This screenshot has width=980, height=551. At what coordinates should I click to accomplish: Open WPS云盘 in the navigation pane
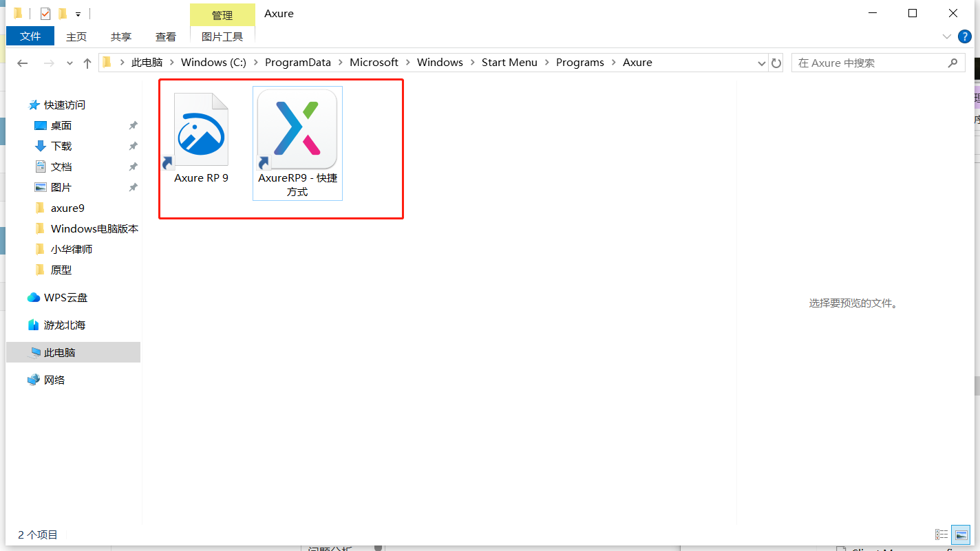pos(65,297)
